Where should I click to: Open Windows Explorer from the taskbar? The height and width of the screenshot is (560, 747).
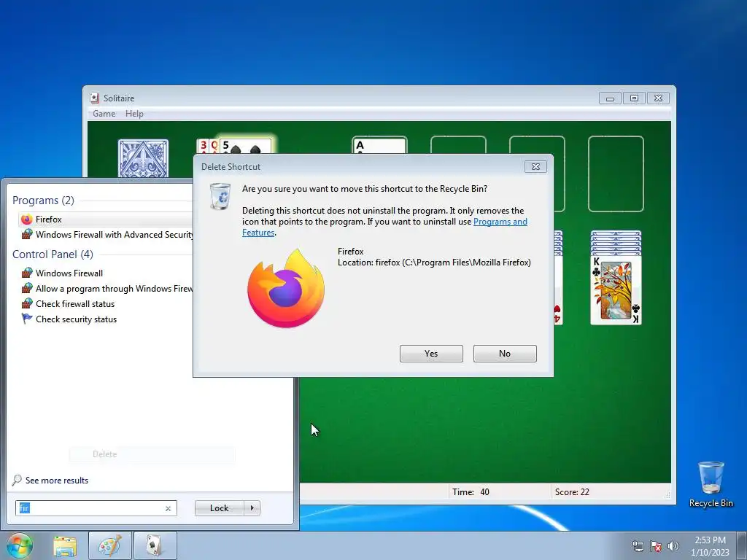tap(65, 545)
